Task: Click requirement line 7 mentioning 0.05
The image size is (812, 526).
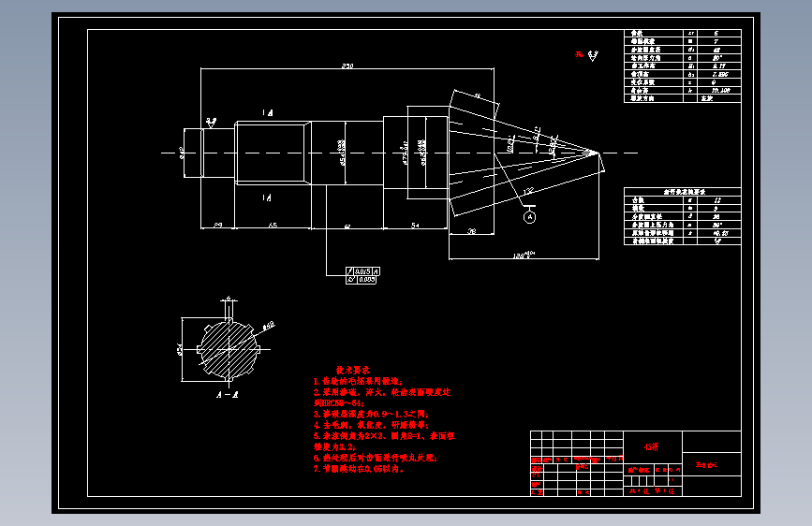Action: [x=359, y=469]
